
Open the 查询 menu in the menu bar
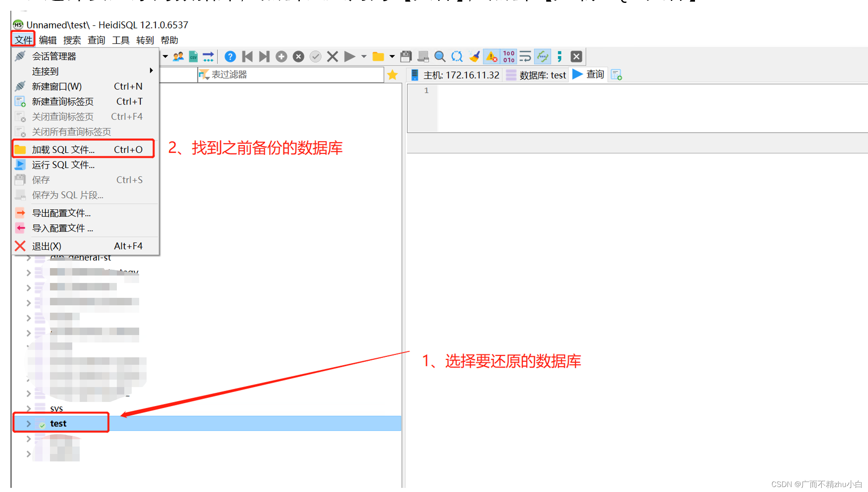click(x=96, y=40)
